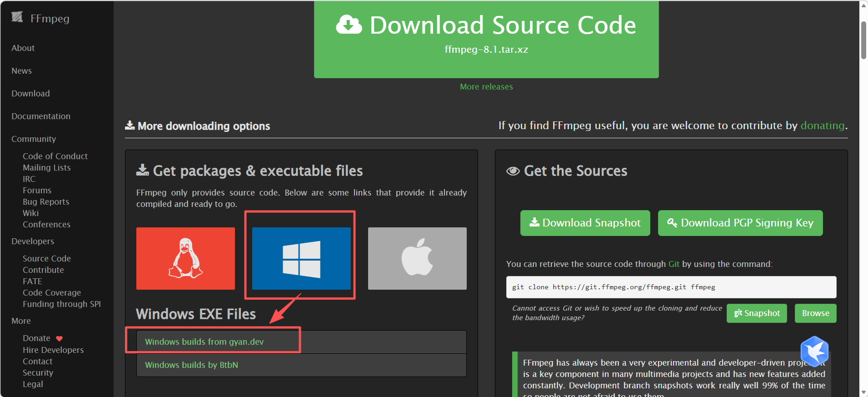Open Mailing Lists sidebar link
Viewport: 868px width, 397px height.
47,168
